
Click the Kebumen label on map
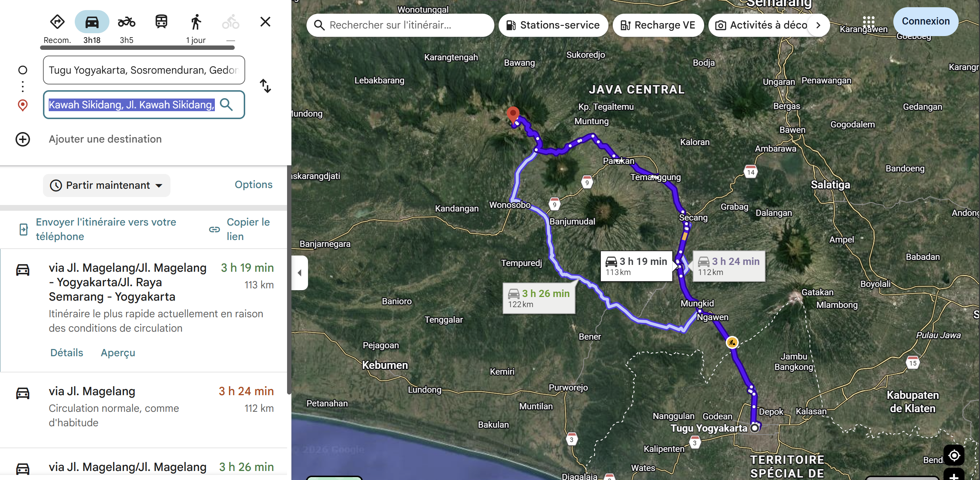385,365
